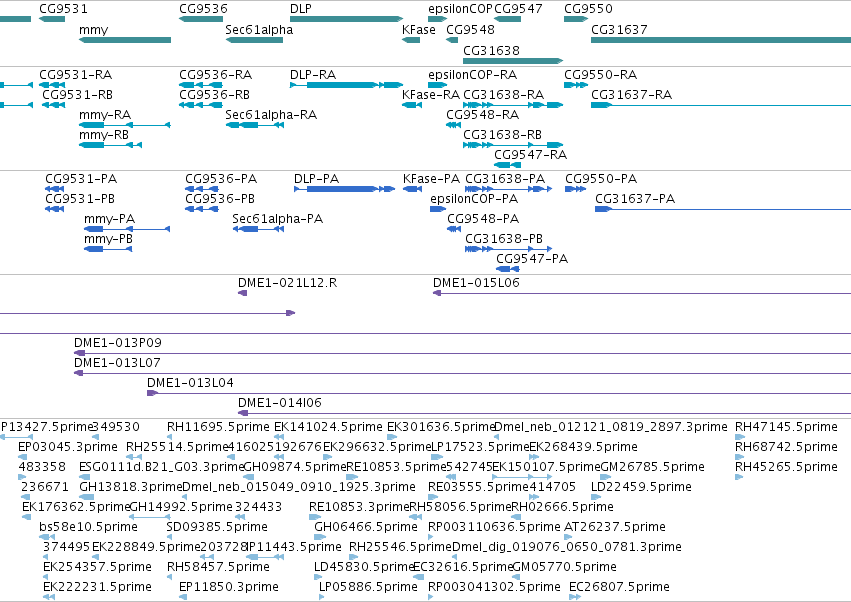Select transcript label CG31637-RA

[x=631, y=94]
